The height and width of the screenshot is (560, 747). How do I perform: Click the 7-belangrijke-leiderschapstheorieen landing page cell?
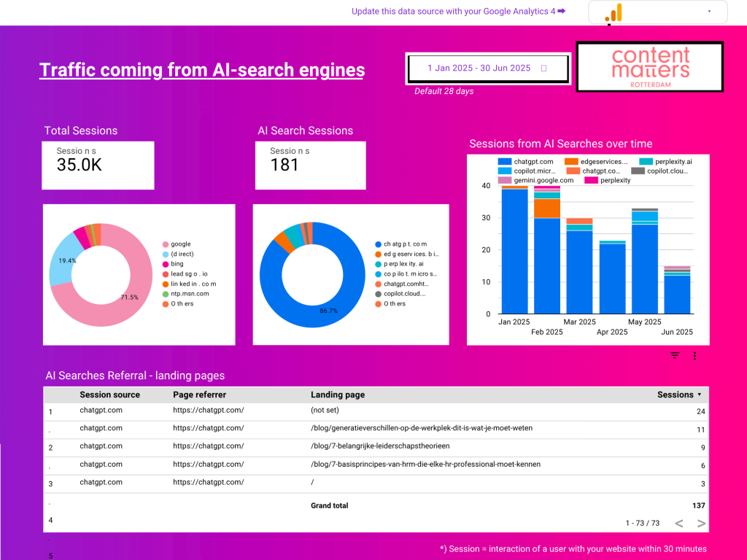tap(380, 446)
